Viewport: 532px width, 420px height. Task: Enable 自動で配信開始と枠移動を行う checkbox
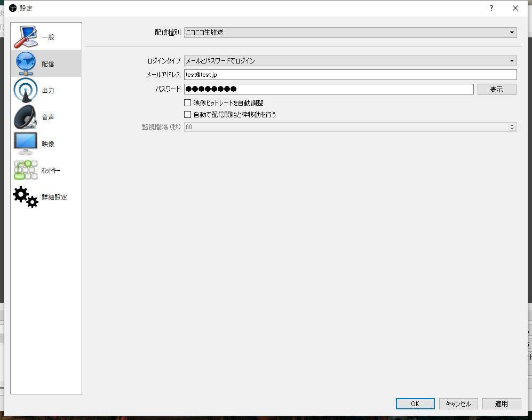pyautogui.click(x=187, y=114)
